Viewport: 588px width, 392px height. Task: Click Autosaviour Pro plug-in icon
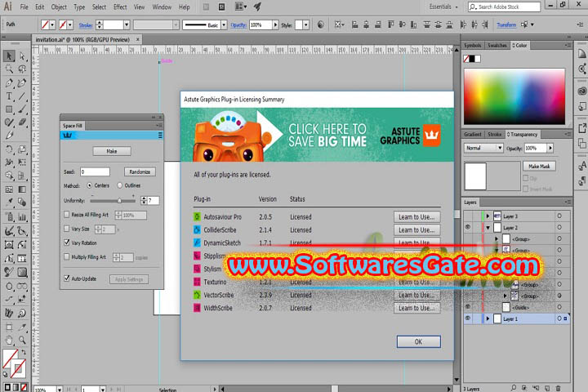point(197,216)
